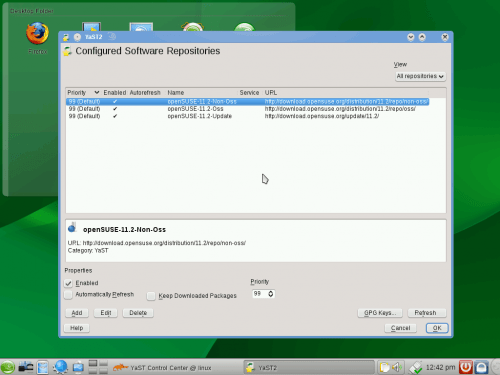Click the Priority value field showing 99

tap(259, 294)
